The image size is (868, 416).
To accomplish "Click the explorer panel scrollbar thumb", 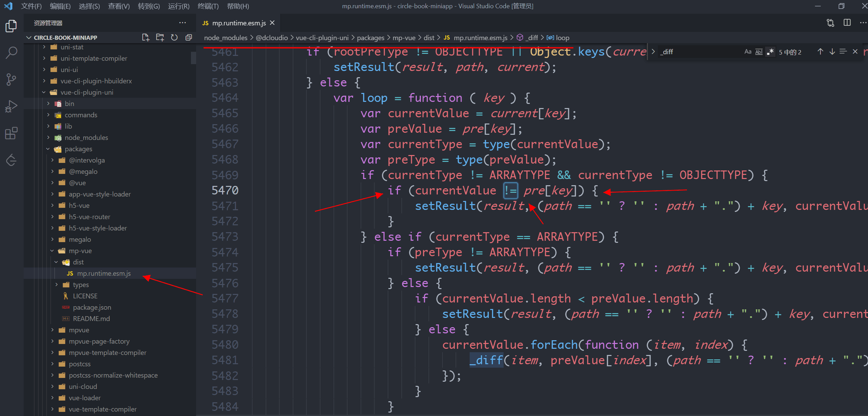I will tap(193, 58).
